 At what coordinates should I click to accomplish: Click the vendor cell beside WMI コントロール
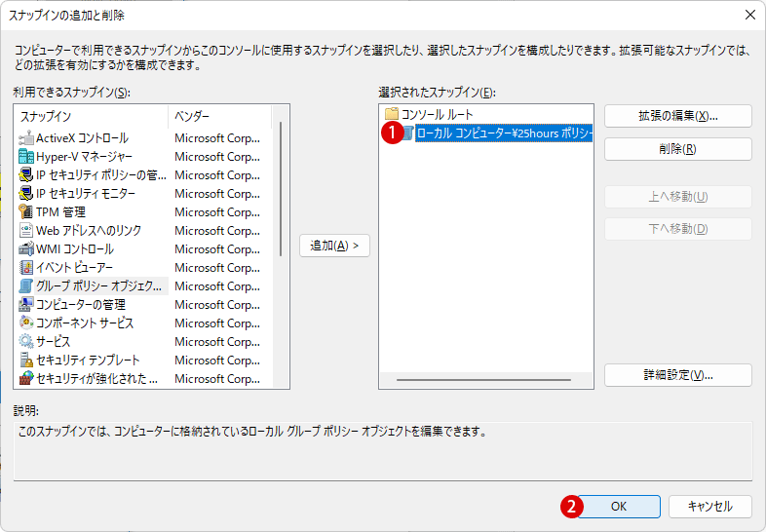pyautogui.click(x=217, y=249)
